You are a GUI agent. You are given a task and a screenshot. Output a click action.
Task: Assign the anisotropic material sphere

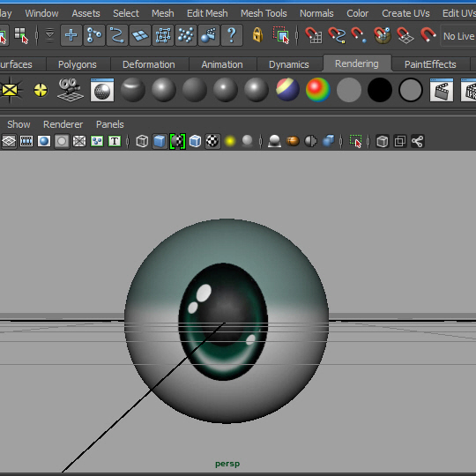pos(133,90)
